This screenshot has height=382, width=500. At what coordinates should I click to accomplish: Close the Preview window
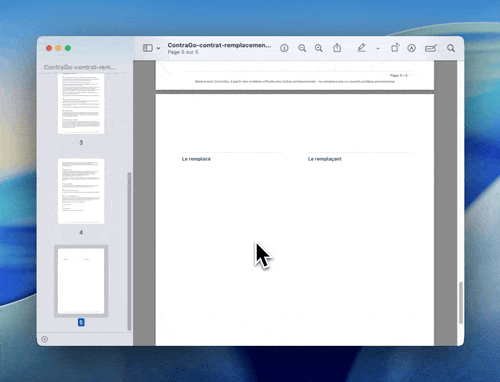(49, 48)
